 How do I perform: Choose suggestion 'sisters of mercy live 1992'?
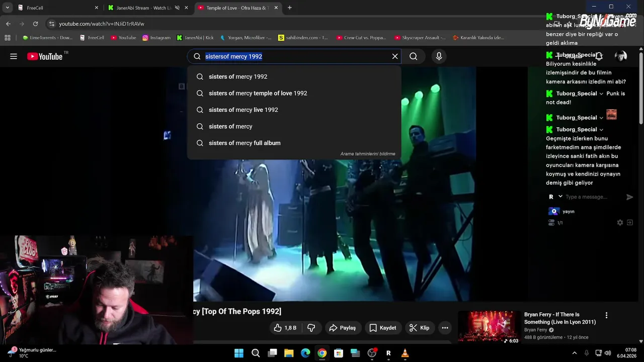[x=294, y=110]
